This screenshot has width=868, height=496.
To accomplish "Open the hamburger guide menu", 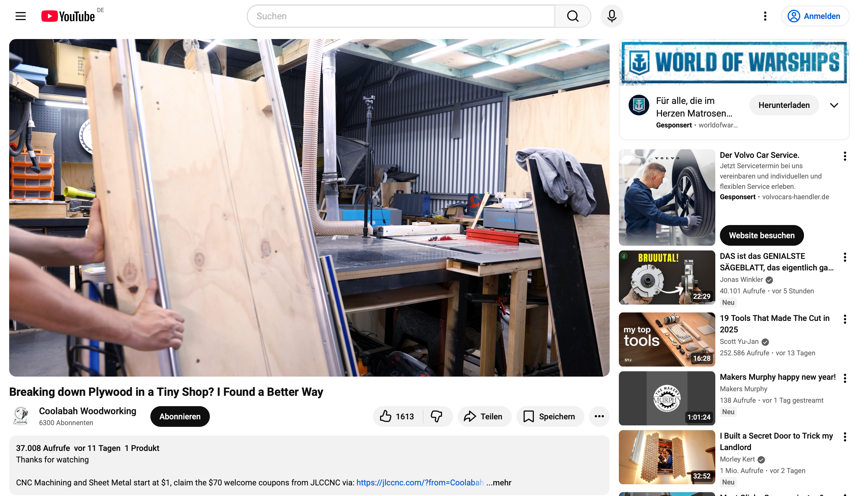I will 20,16.
